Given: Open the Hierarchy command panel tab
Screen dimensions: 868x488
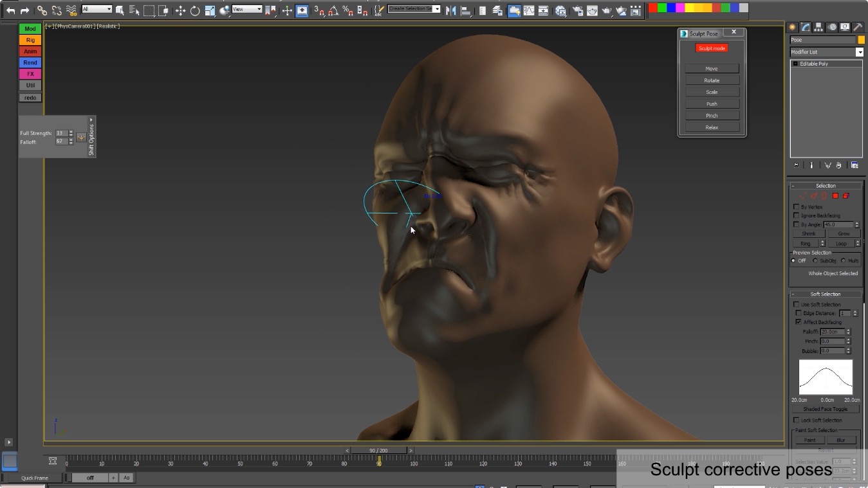Looking at the screenshot, I should coord(819,27).
